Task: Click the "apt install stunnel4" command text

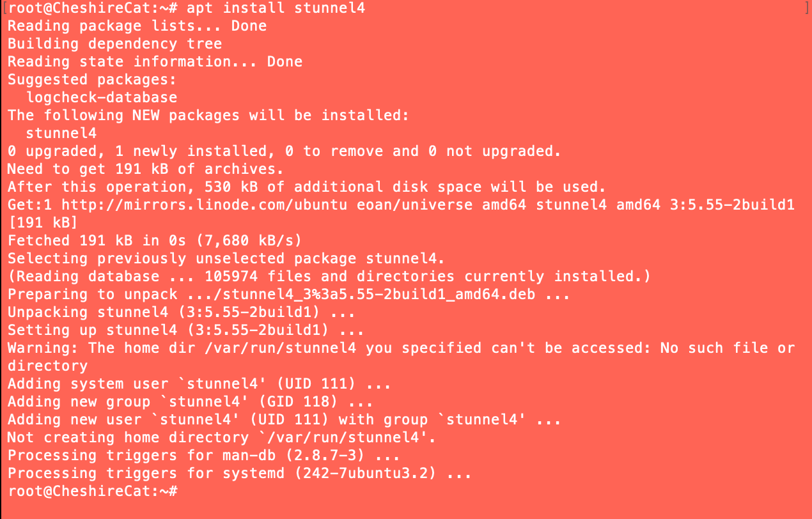Action: [276, 8]
